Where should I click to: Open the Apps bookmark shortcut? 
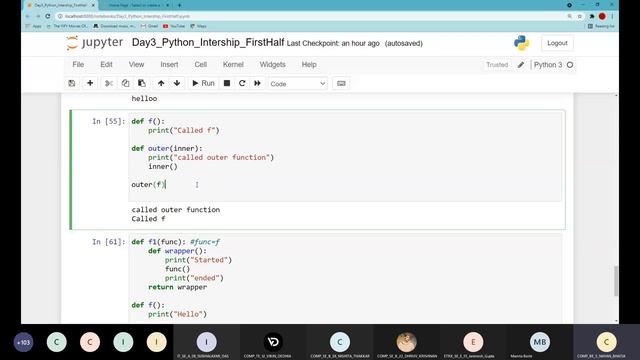pos(33,26)
